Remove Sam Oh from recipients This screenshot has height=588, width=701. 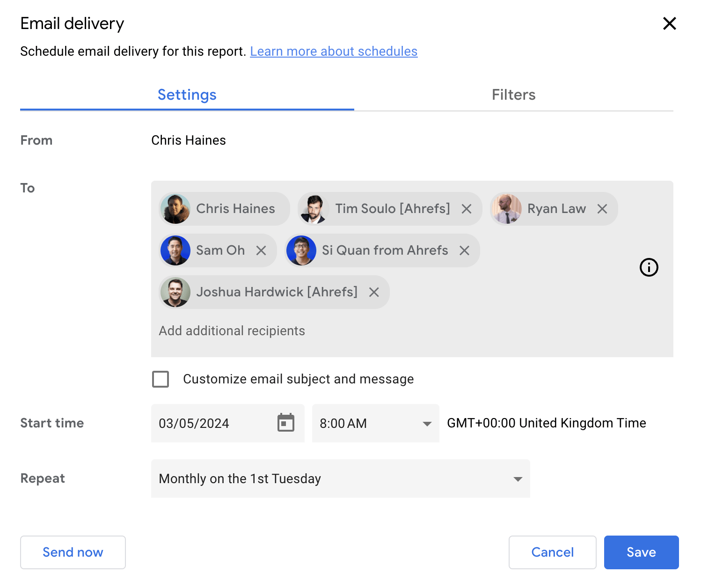[x=262, y=250]
